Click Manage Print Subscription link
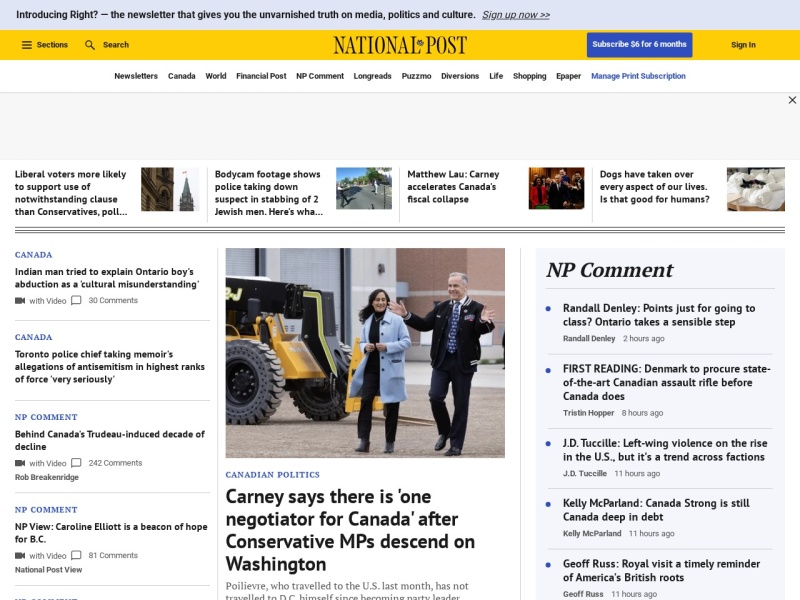800x600 pixels. click(x=638, y=76)
